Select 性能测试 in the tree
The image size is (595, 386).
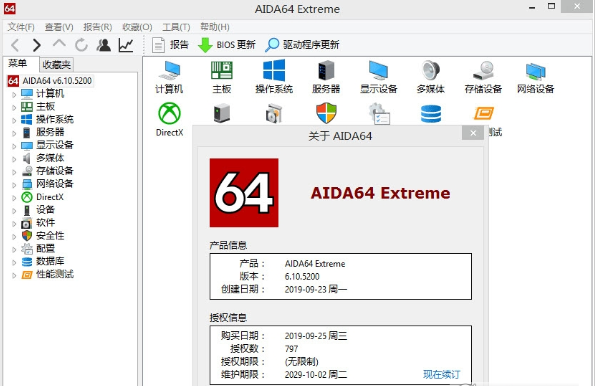point(55,274)
